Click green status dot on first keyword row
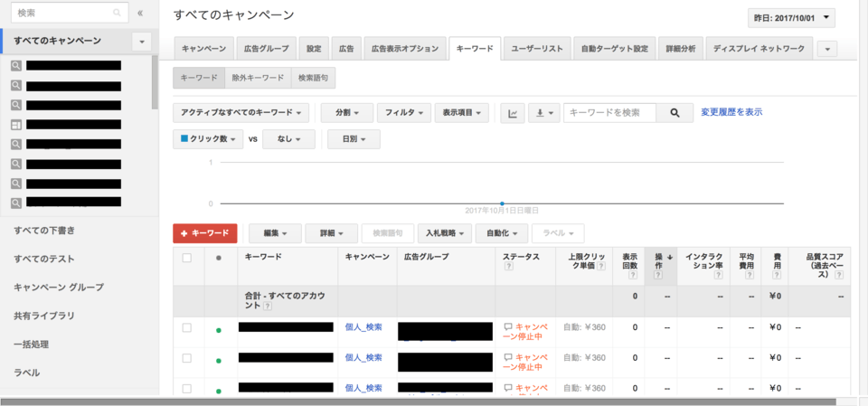This screenshot has width=868, height=406. coord(218,330)
